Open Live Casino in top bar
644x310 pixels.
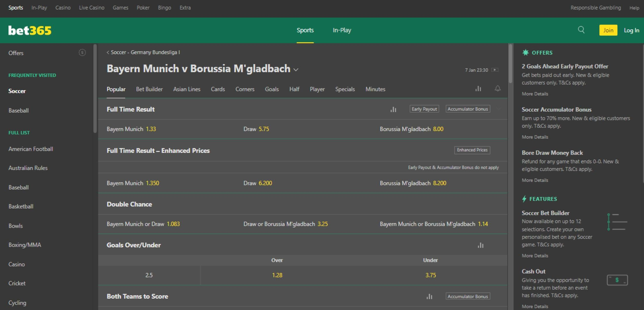(x=92, y=8)
